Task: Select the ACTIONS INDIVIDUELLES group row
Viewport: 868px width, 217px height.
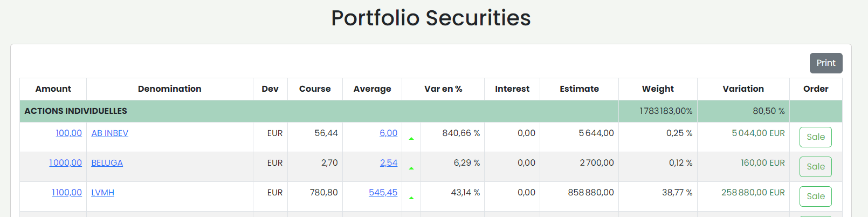Action: pos(75,111)
